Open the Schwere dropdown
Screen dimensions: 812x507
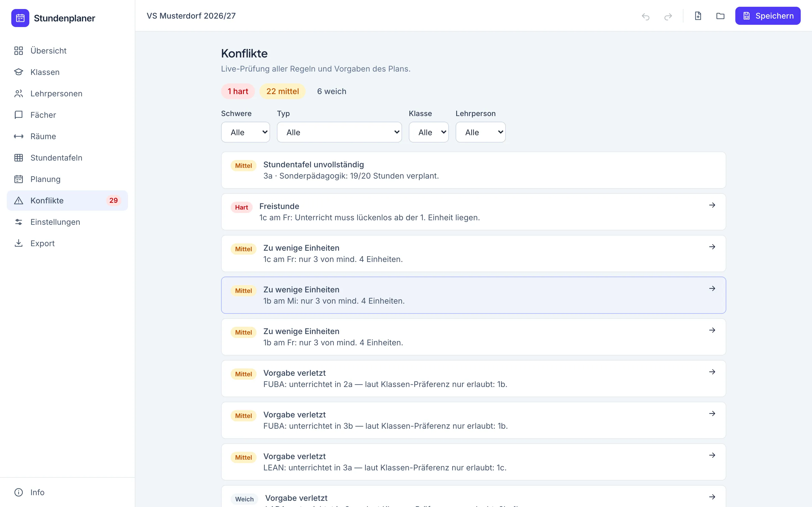coord(246,132)
